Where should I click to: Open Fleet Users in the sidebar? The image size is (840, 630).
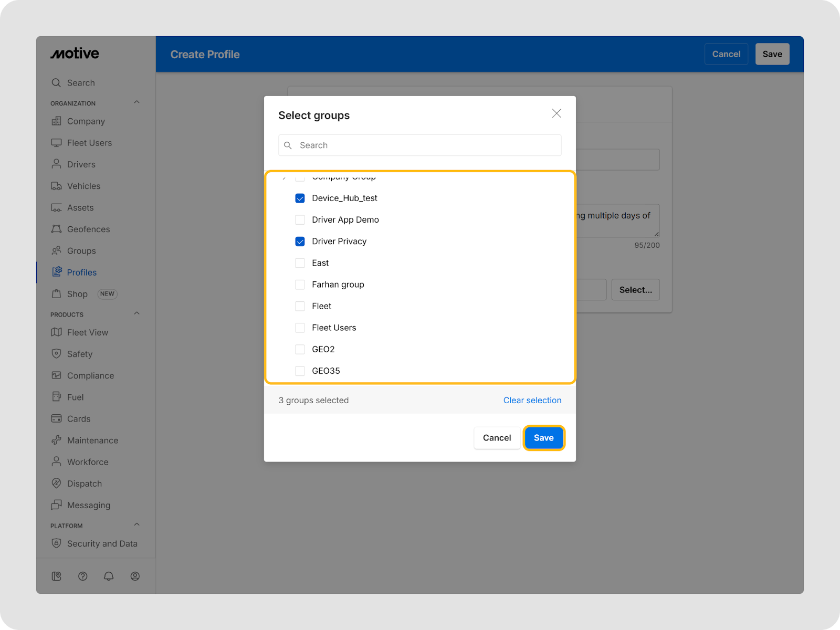point(89,143)
